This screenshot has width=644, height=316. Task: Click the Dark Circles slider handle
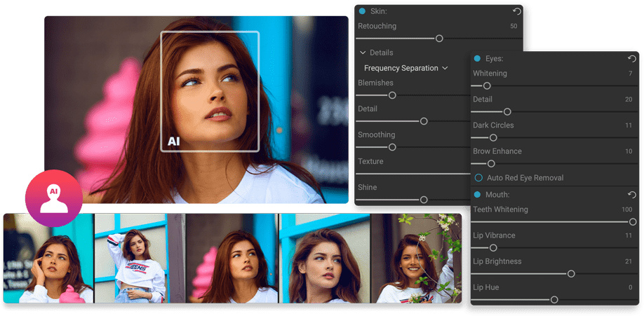493,137
